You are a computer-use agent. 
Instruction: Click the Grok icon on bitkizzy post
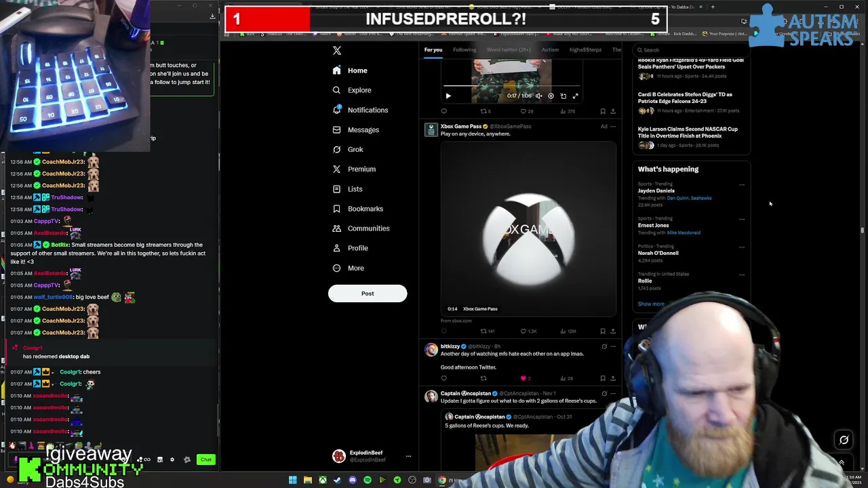pyautogui.click(x=604, y=346)
